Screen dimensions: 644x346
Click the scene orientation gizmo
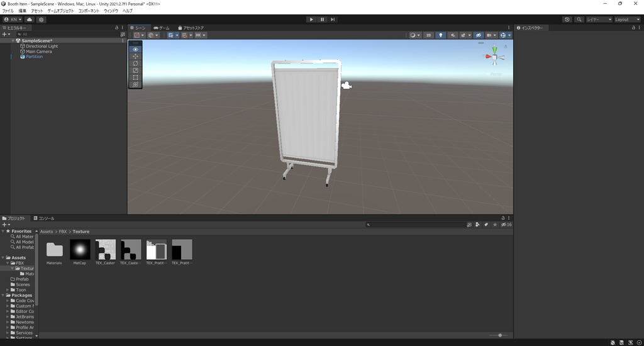494,57
